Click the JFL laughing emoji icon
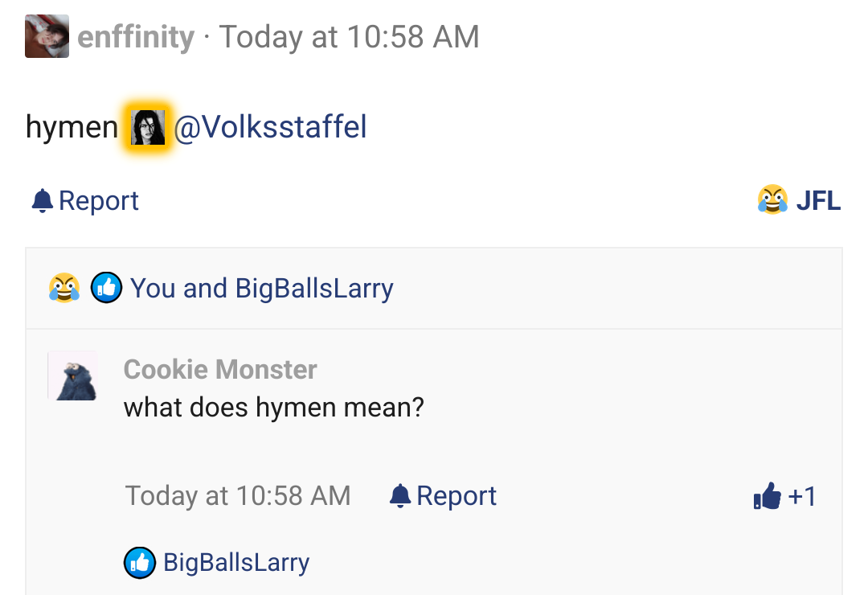 (772, 199)
